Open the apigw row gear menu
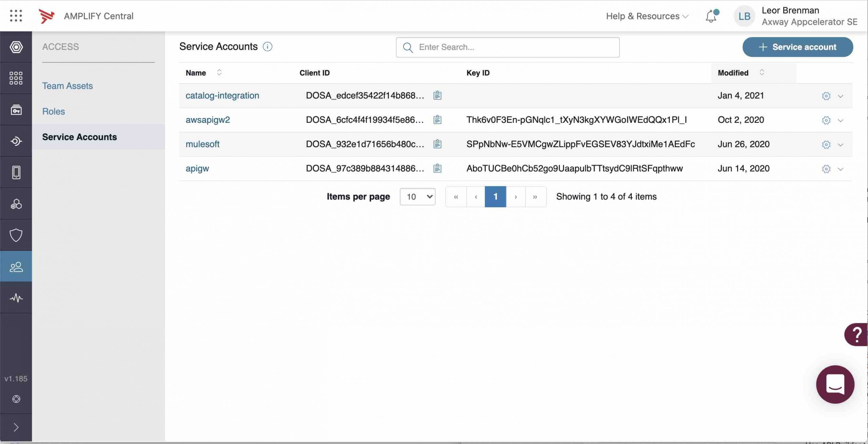The width and height of the screenshot is (868, 444). tap(826, 169)
